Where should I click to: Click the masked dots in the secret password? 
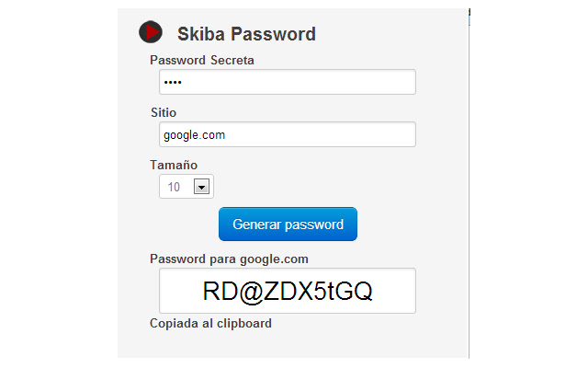click(x=174, y=83)
